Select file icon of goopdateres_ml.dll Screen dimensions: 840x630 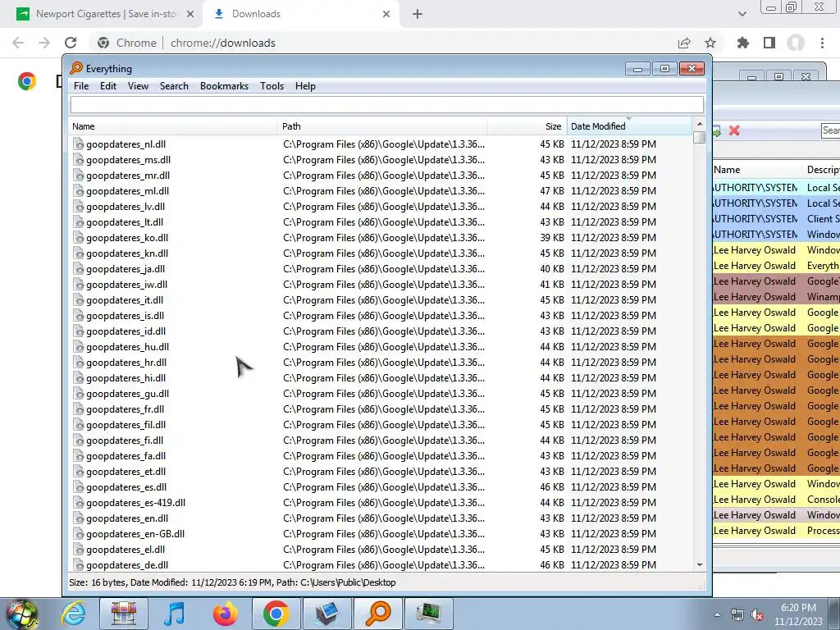point(79,190)
